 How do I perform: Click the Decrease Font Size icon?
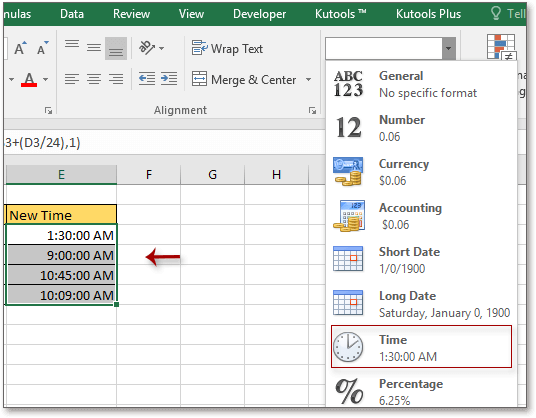43,49
